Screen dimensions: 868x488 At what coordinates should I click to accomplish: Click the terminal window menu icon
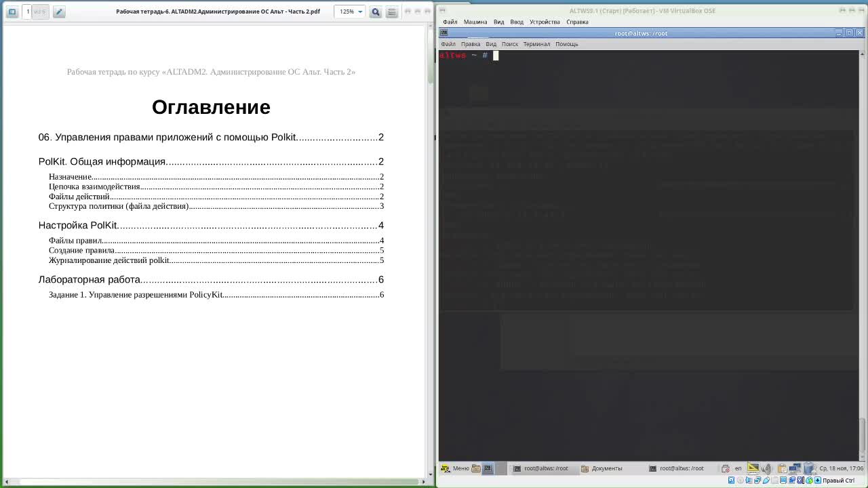click(x=443, y=33)
